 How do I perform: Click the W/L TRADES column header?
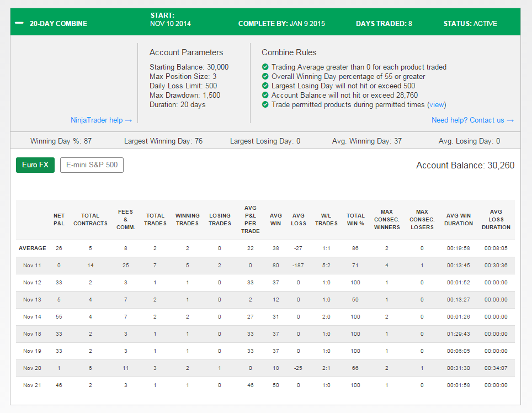pyautogui.click(x=326, y=220)
